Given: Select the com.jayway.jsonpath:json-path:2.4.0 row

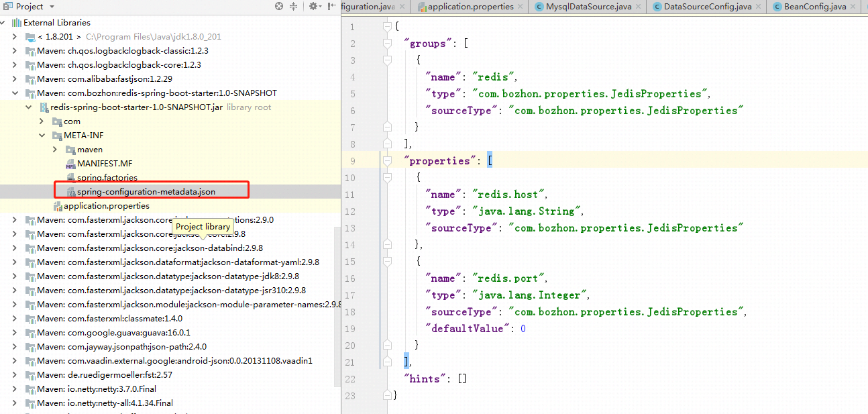Looking at the screenshot, I should 170,347.
